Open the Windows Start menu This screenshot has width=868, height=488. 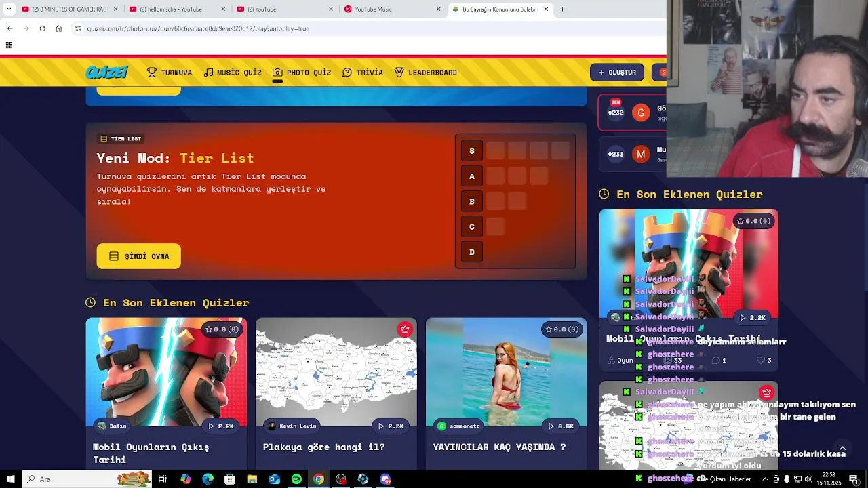[10, 479]
